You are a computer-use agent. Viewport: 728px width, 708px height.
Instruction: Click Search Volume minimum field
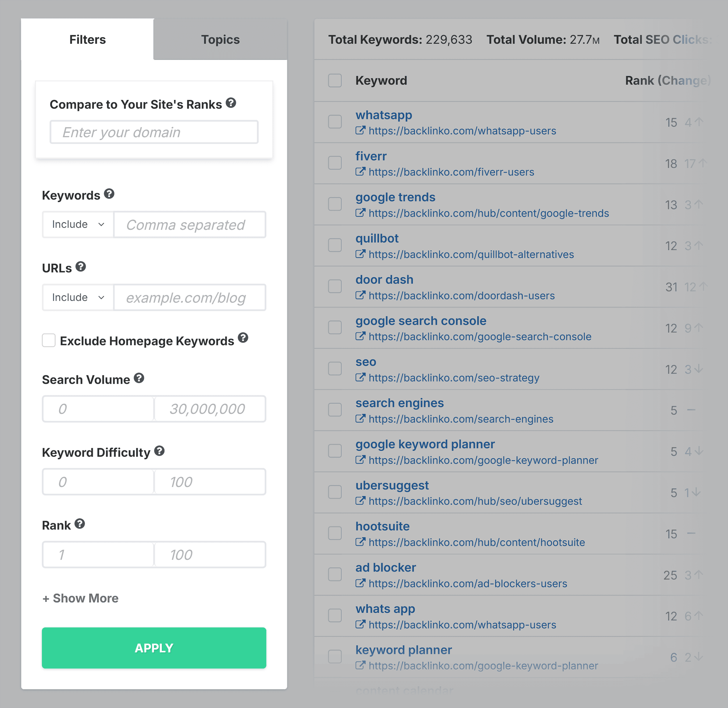(x=98, y=409)
